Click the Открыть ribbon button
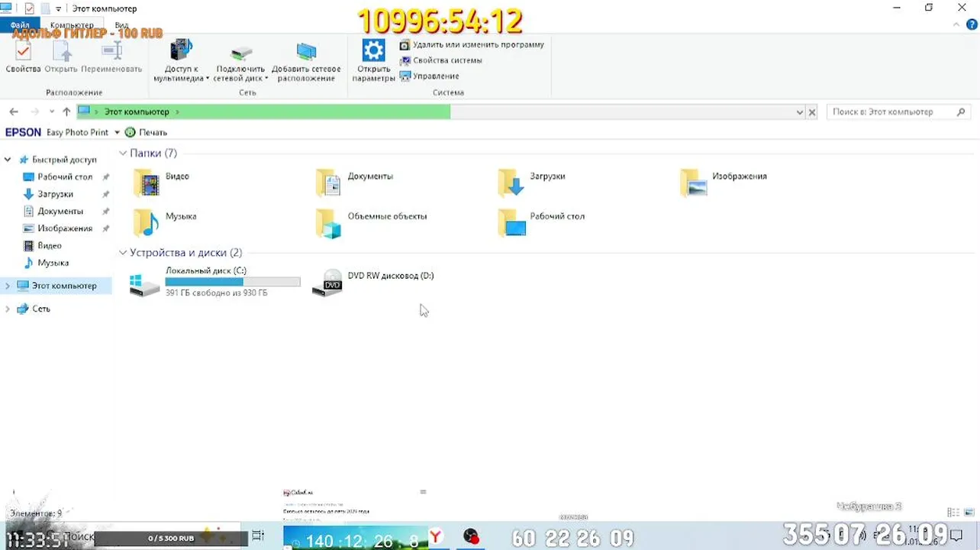980x550 pixels. [x=61, y=58]
